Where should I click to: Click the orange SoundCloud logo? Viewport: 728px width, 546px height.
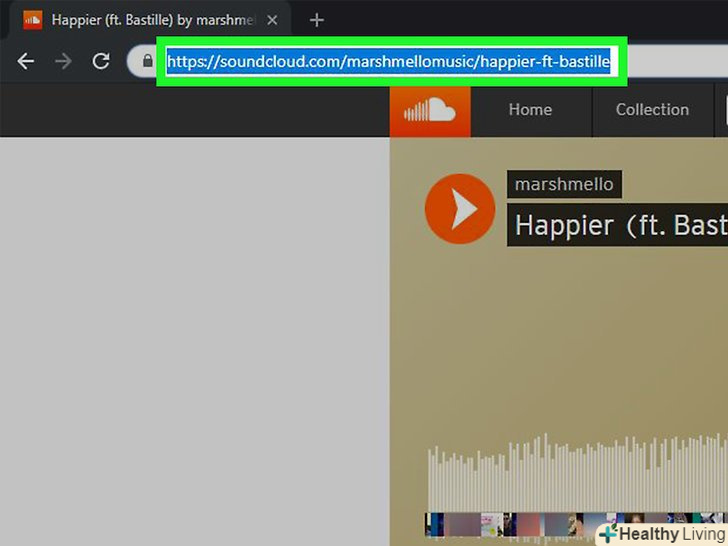(x=430, y=110)
